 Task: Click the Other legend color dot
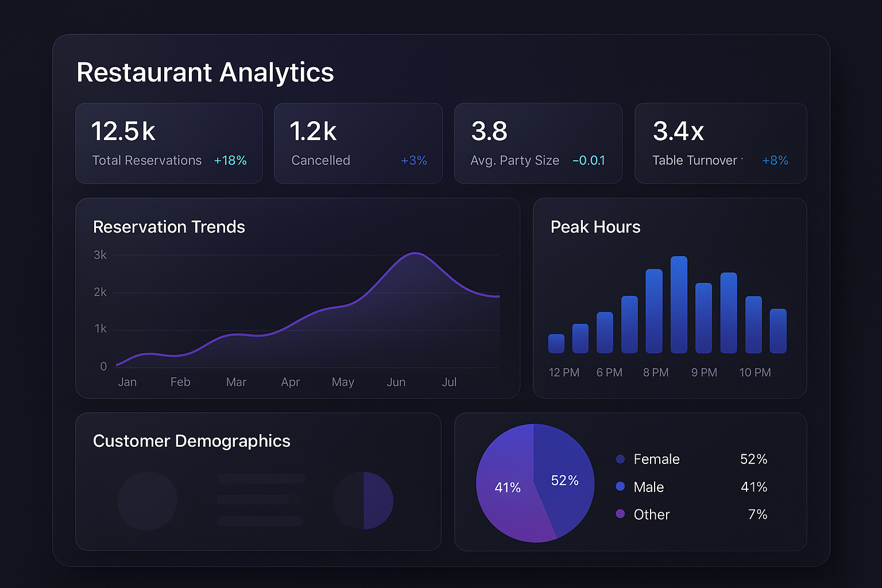tap(620, 514)
